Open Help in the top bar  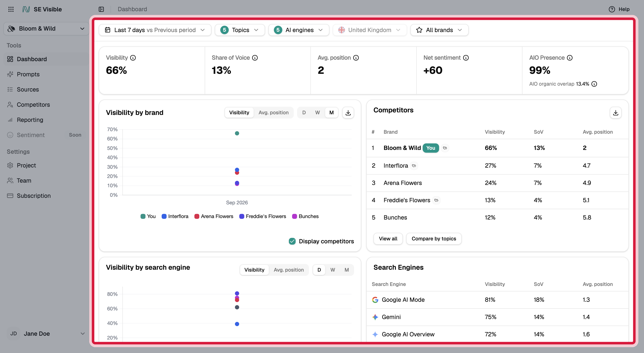pyautogui.click(x=619, y=9)
